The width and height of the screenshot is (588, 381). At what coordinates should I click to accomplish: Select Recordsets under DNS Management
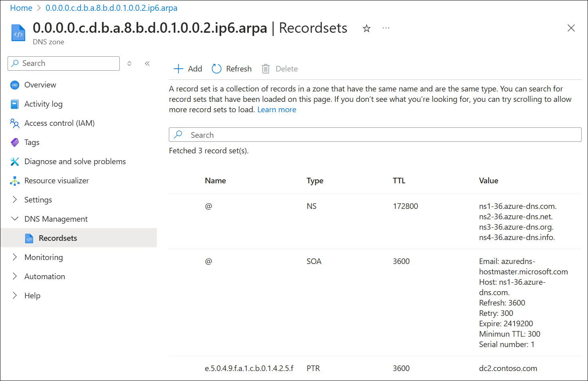pyautogui.click(x=57, y=238)
